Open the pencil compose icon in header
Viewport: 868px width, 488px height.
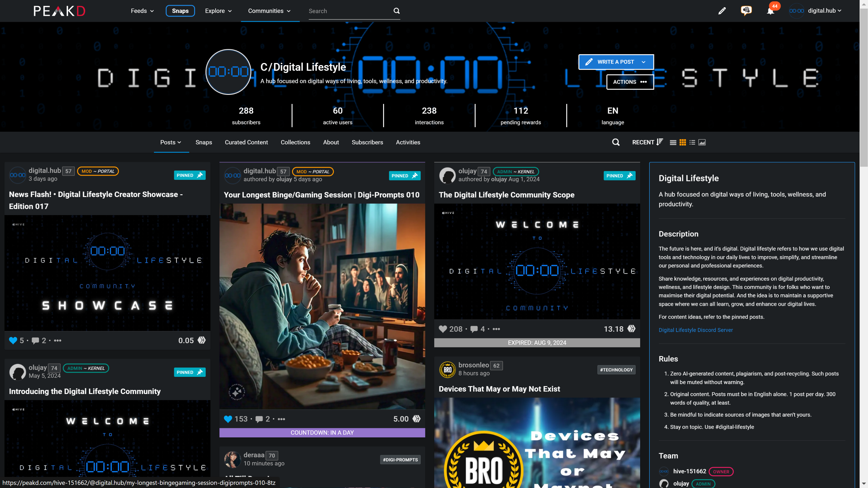(722, 11)
